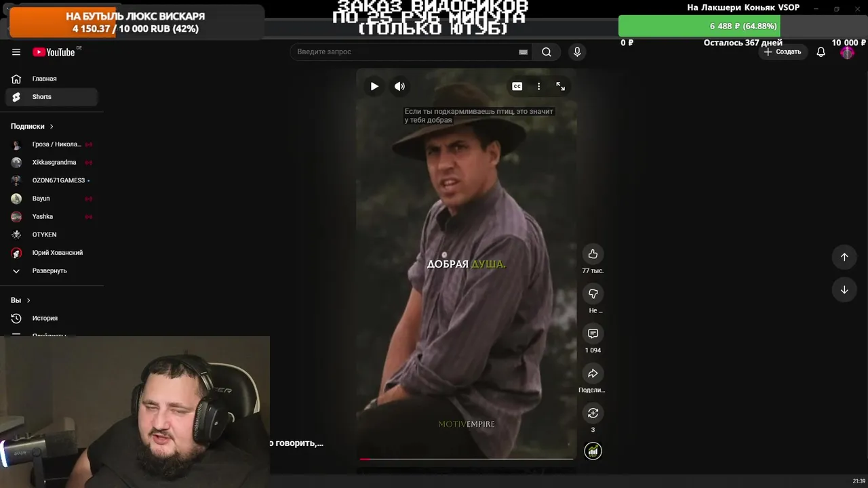Open the remix button showing 3
This screenshot has width=868, height=488.
(593, 413)
